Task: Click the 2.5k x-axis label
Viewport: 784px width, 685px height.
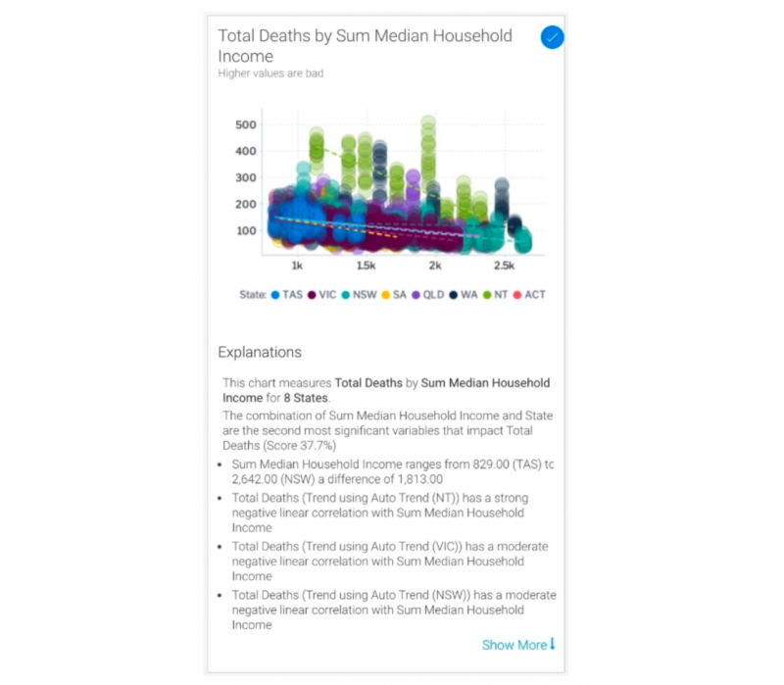Action: pos(504,266)
